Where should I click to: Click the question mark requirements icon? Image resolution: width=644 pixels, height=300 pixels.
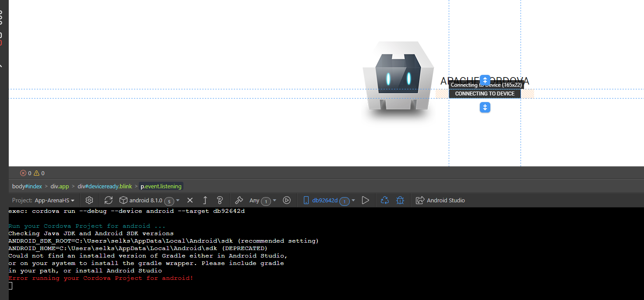click(220, 200)
